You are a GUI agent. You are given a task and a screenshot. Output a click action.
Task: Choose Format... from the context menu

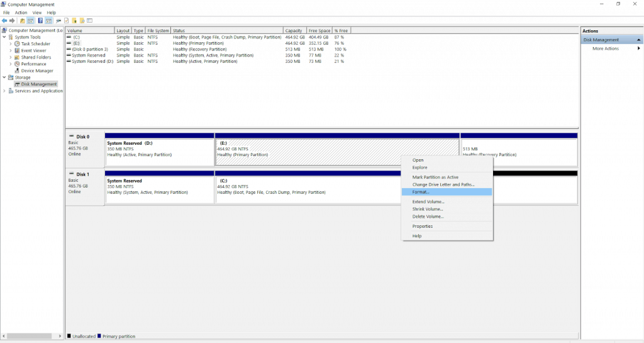(x=447, y=192)
